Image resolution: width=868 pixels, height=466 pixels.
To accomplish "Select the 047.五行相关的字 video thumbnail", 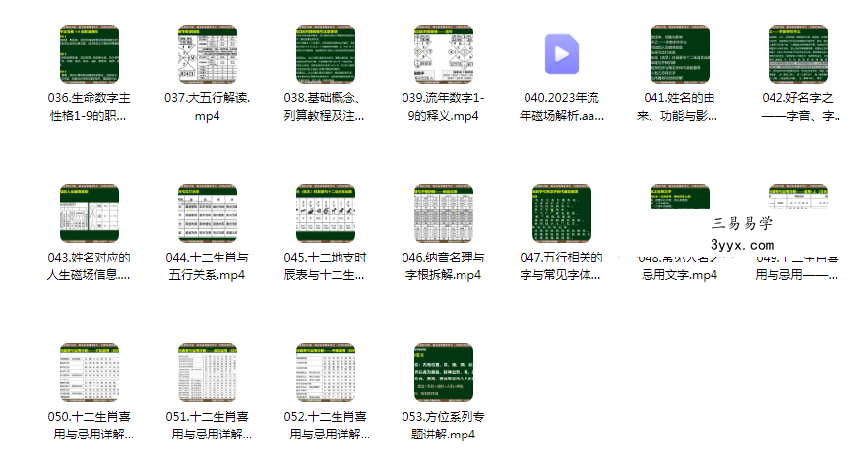I will tap(562, 212).
